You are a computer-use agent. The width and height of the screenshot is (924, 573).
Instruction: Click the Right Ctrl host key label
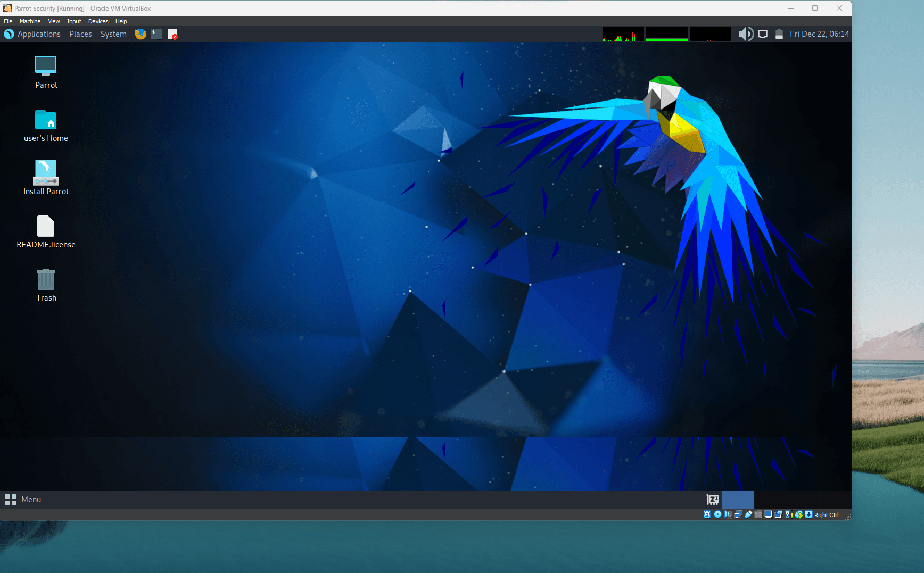tap(826, 515)
